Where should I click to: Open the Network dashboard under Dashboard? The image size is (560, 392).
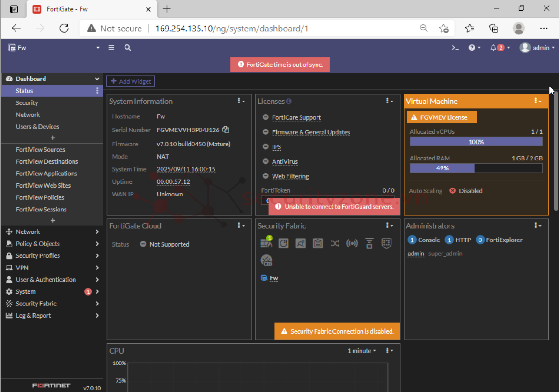52,115
